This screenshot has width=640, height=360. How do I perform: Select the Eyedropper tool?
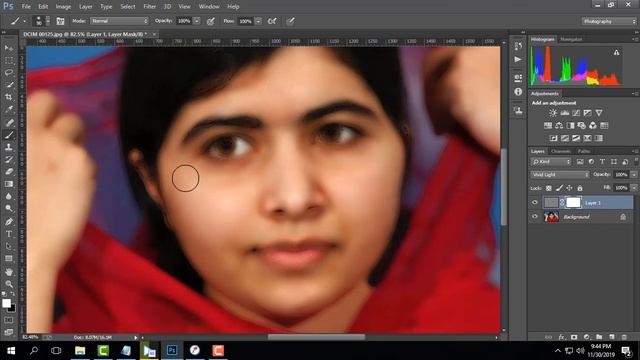pyautogui.click(x=9, y=109)
